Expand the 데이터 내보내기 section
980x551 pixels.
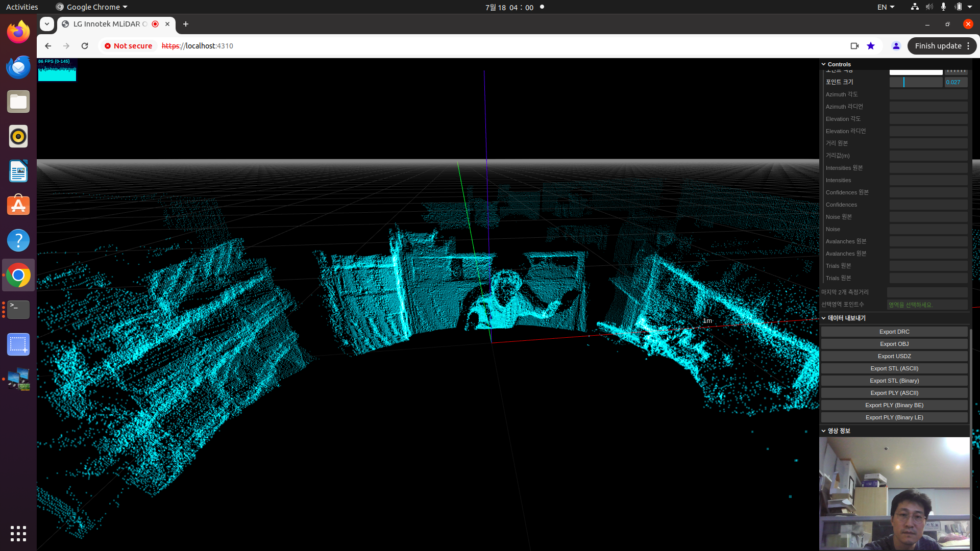(844, 317)
